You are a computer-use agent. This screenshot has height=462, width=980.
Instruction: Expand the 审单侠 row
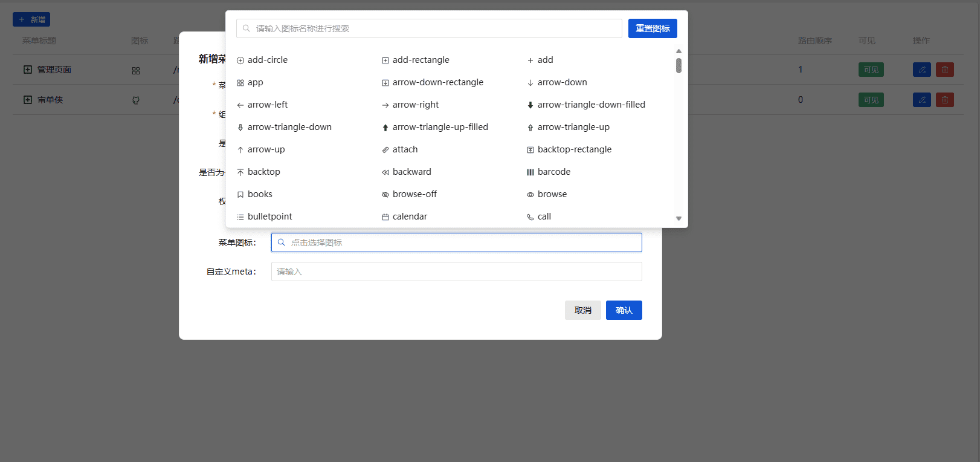click(28, 100)
